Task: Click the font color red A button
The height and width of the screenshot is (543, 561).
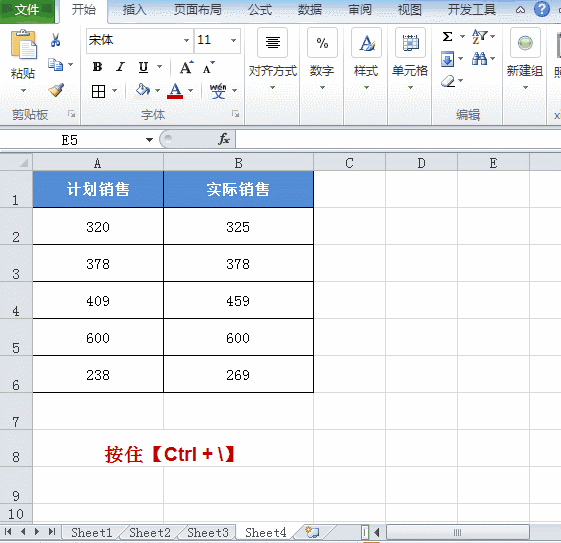Action: pos(175,90)
